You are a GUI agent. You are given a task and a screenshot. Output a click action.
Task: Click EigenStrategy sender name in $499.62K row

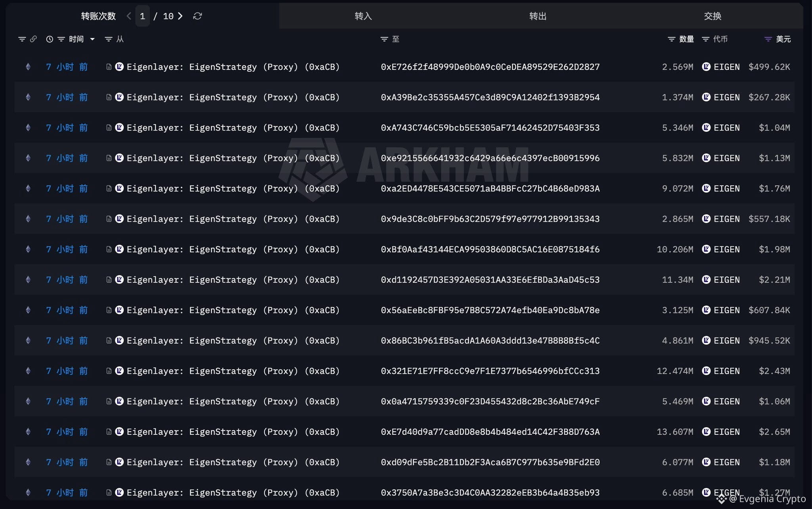[233, 67]
